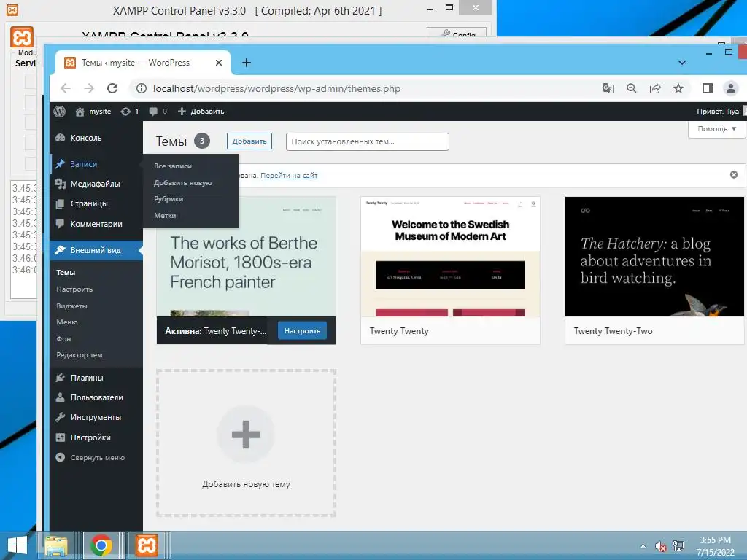Image resolution: width=747 pixels, height=560 pixels.
Task: Expand Chrome tab search chevron
Action: 682,63
